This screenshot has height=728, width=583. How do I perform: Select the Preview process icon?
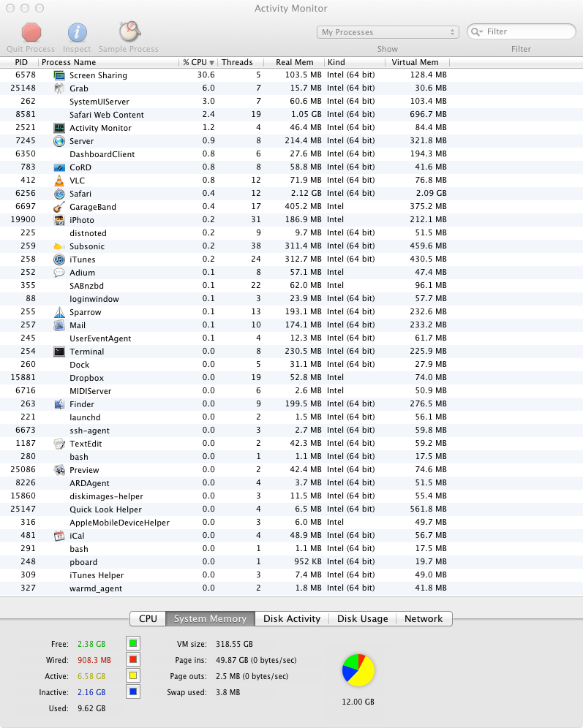[59, 470]
